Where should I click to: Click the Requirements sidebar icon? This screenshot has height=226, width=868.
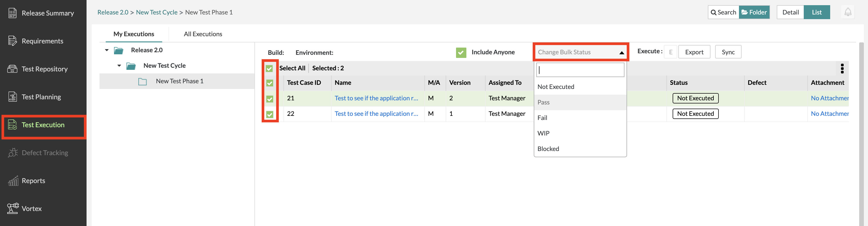pyautogui.click(x=12, y=41)
